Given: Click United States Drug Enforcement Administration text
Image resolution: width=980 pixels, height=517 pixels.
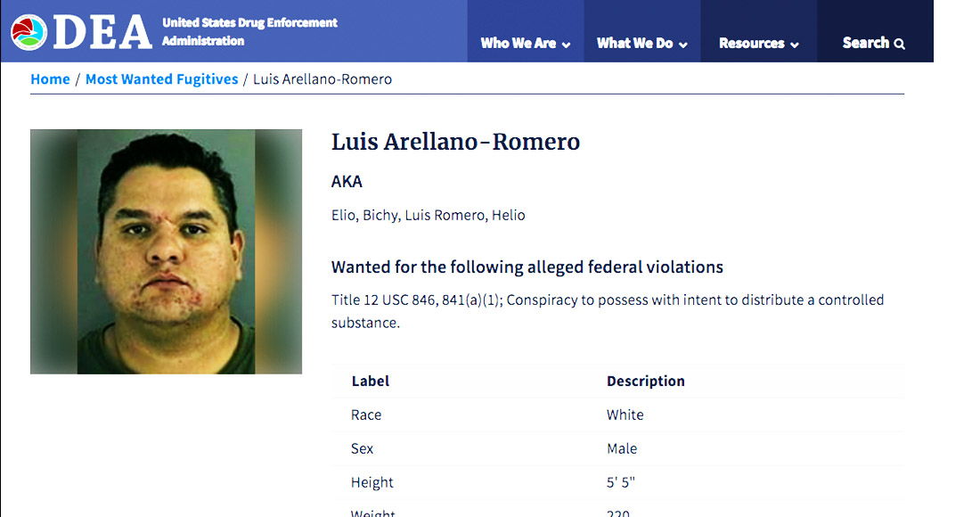Looking at the screenshot, I should [249, 31].
